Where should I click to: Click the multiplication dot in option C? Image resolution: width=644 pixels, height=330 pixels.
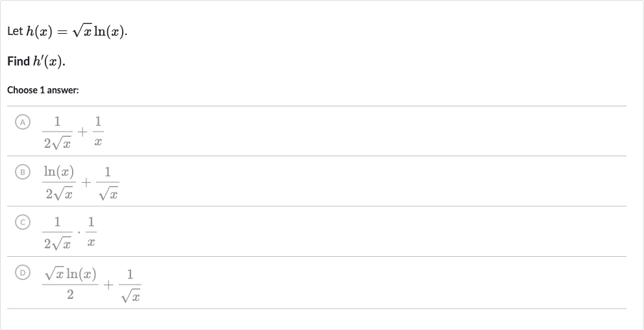(x=79, y=233)
